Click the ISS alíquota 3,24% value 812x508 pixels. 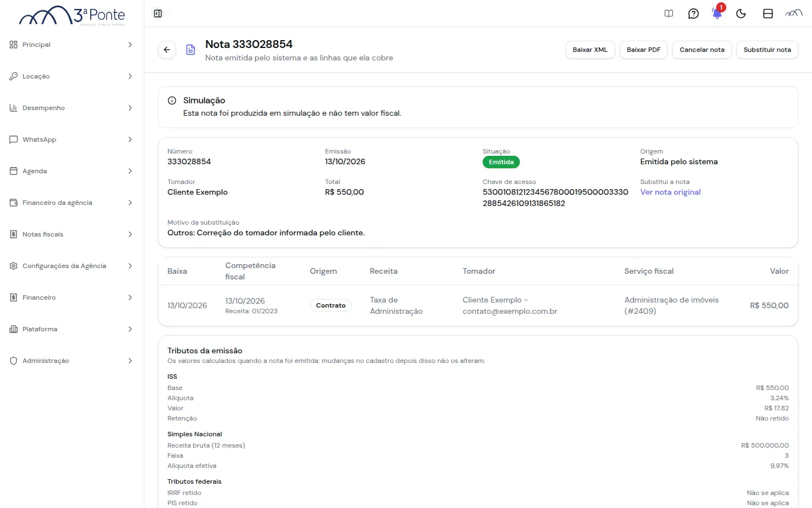779,398
